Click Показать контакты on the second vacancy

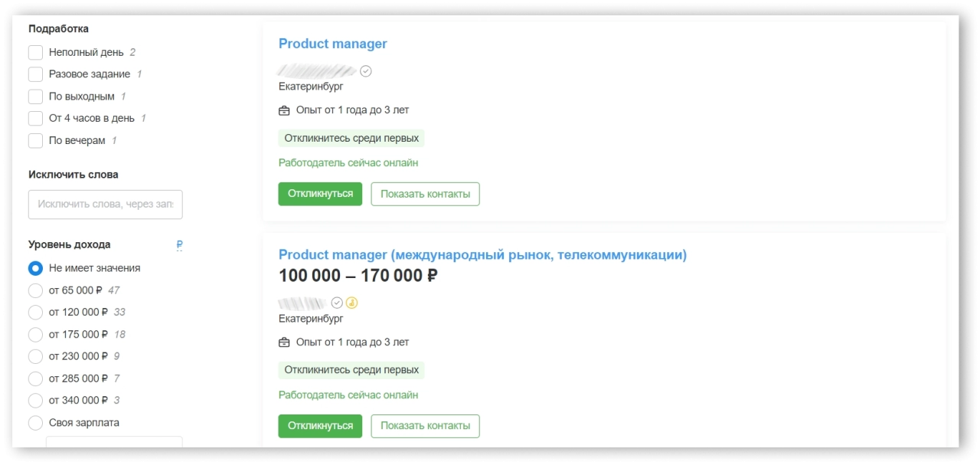coord(425,426)
